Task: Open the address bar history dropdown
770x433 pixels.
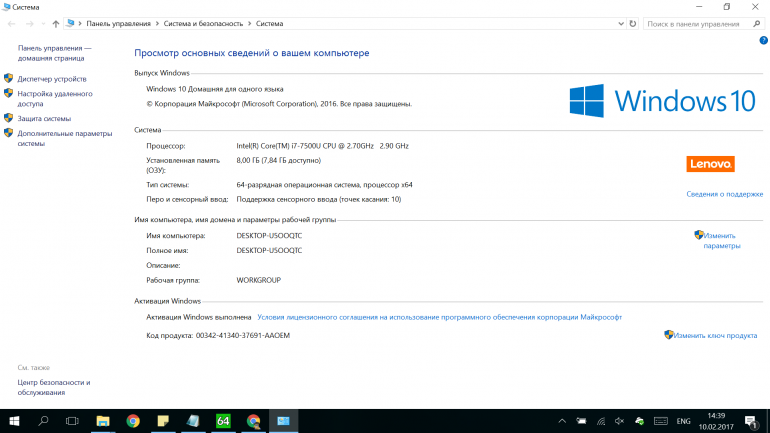Action: 621,24
